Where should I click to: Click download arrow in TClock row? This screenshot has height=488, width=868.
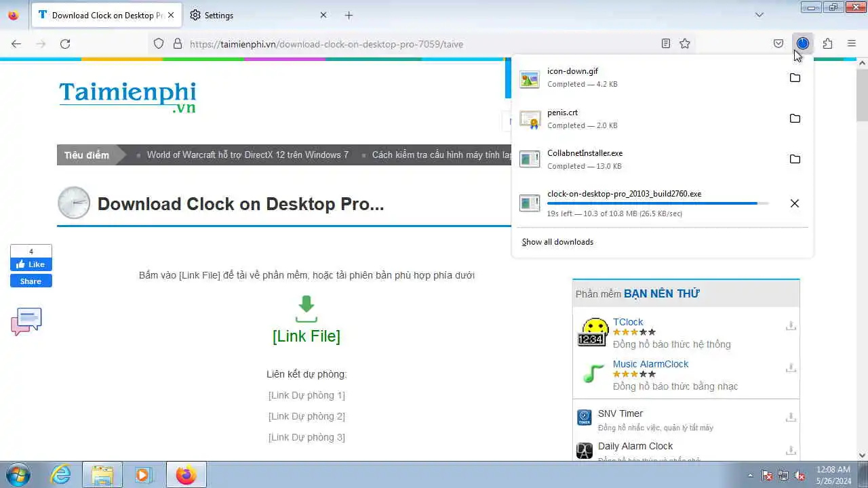(x=791, y=326)
